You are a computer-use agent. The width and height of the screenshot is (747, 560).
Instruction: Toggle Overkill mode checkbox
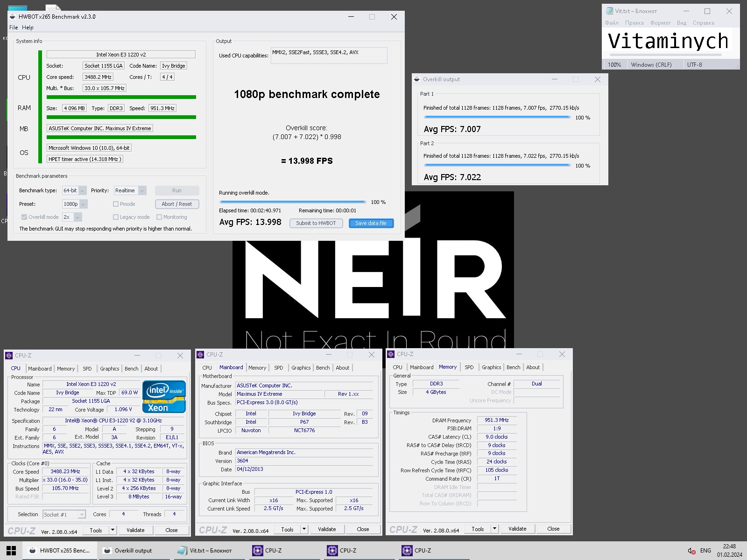coord(24,217)
